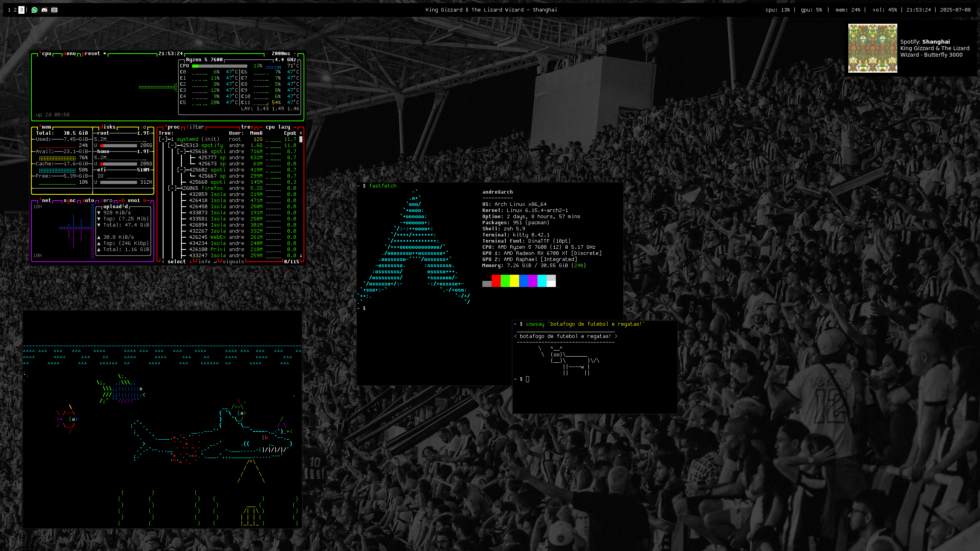Click the green color block in fastfetch
Screen dimensions: 980x551
505,281
